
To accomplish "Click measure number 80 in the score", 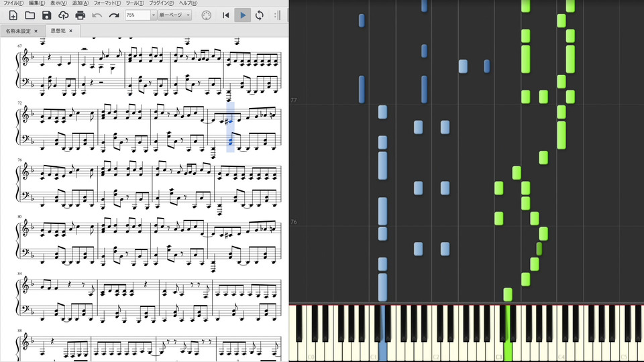I will click(x=19, y=217).
